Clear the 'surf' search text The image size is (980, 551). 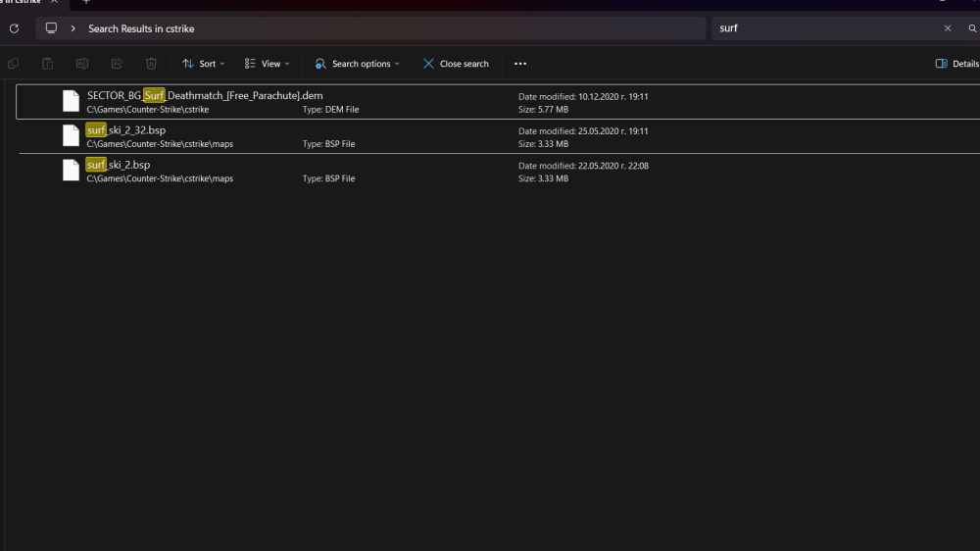pyautogui.click(x=948, y=28)
